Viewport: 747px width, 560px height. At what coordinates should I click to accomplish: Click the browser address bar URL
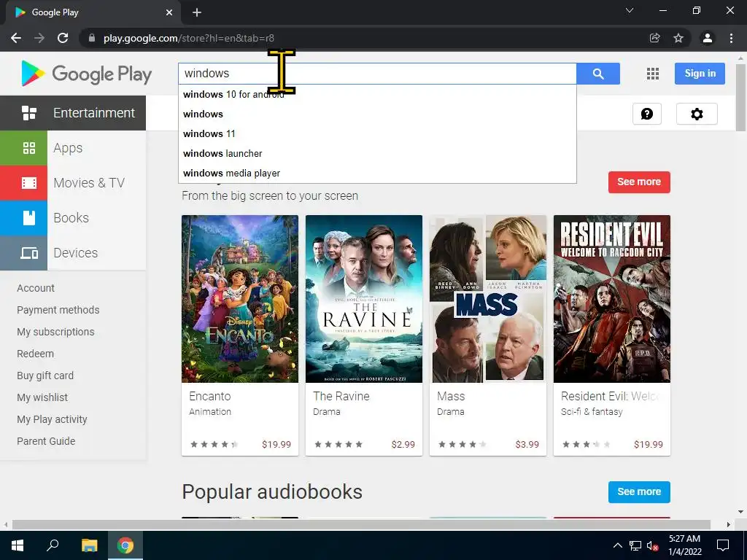[189, 38]
